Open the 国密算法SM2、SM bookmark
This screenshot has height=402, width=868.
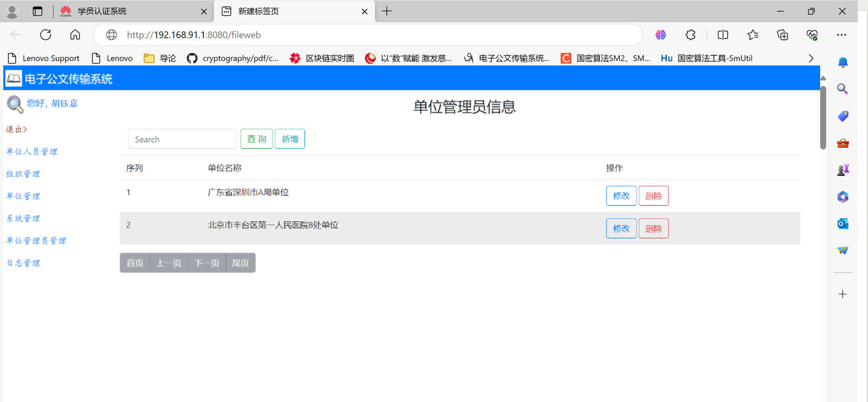click(605, 58)
